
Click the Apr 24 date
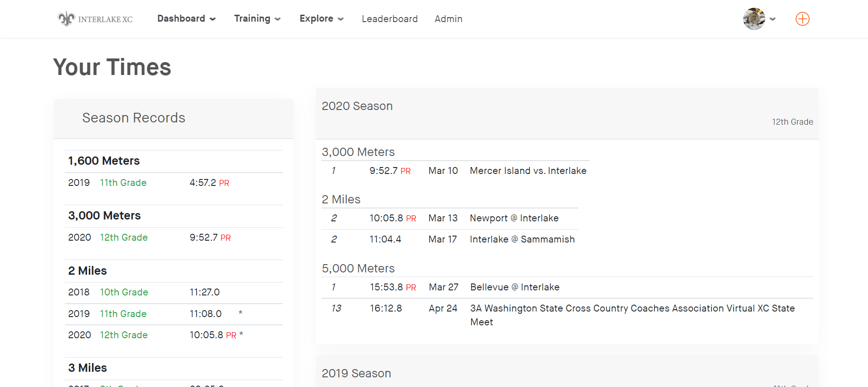point(443,308)
